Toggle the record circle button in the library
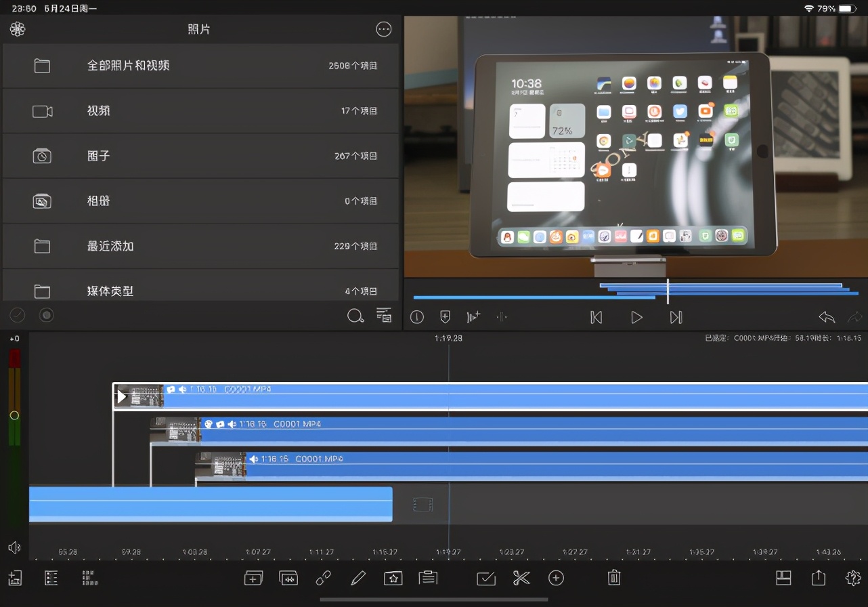 [47, 315]
